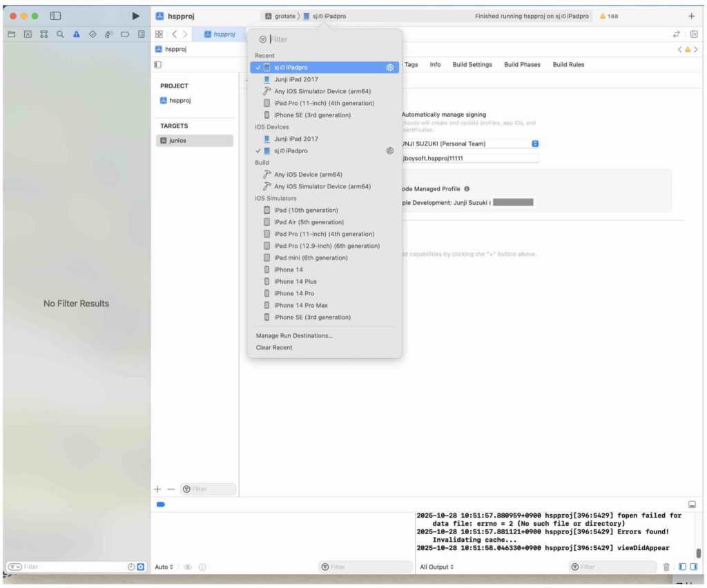Open the Breakpoint navigator icon

[x=125, y=34]
